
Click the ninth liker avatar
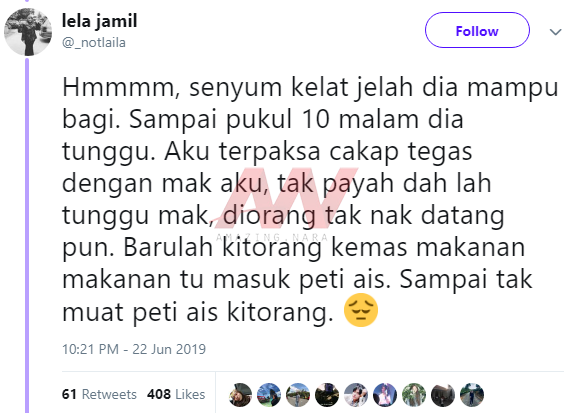tap(472, 395)
